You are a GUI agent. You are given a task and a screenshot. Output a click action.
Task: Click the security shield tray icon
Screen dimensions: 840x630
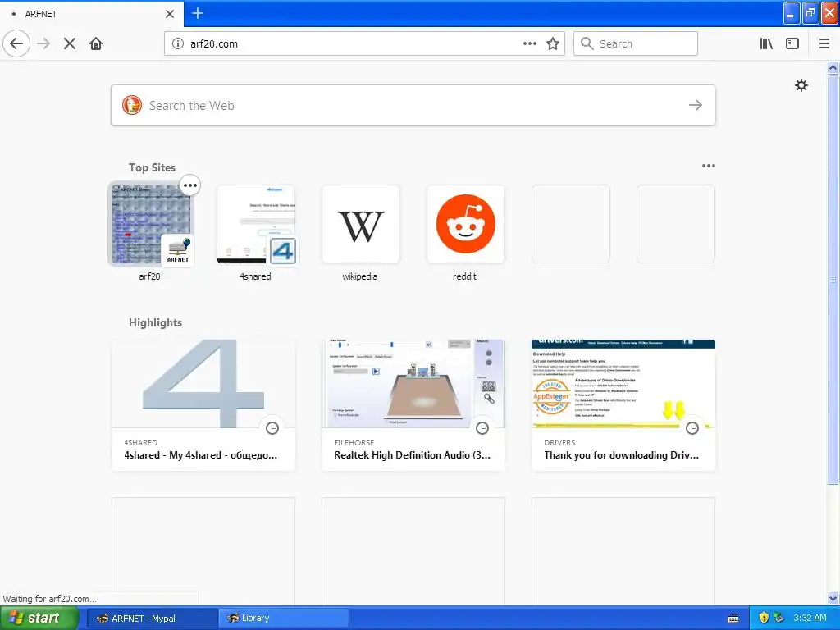tap(764, 618)
